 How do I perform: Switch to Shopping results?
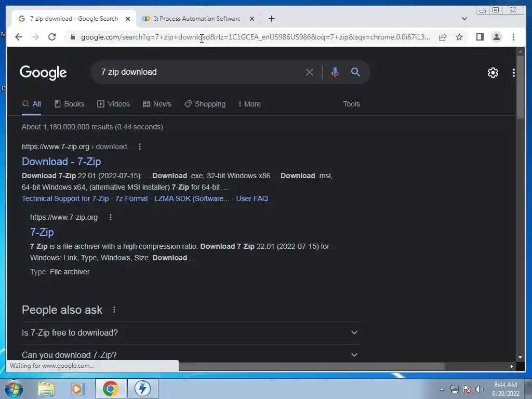coord(205,104)
